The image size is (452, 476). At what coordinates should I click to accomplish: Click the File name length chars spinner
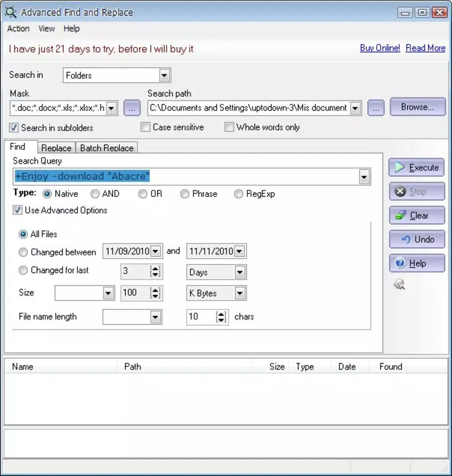[221, 317]
